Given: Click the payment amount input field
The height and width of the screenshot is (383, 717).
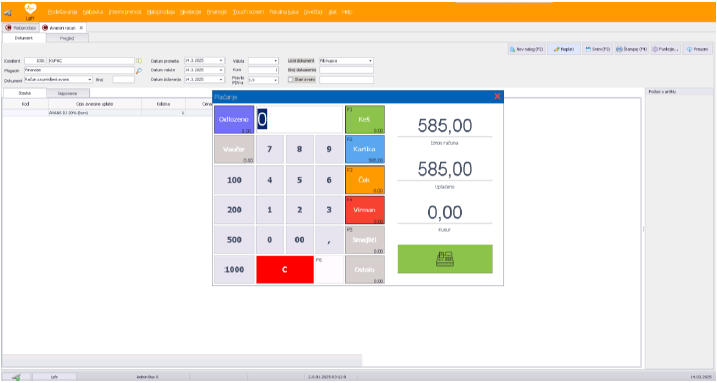Looking at the screenshot, I should point(299,119).
